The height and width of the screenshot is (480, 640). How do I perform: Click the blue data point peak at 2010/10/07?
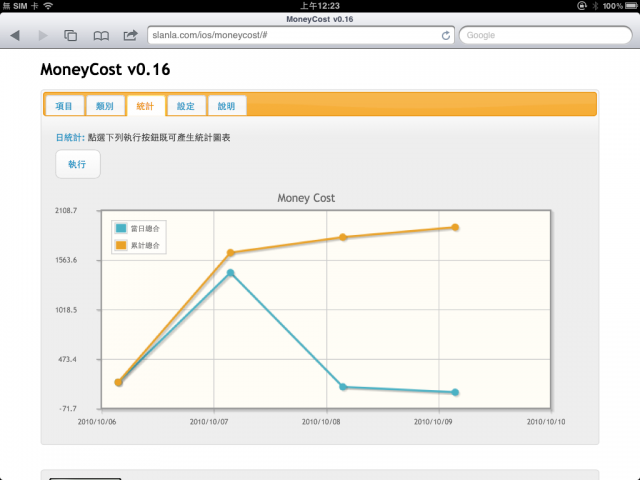[x=230, y=273]
